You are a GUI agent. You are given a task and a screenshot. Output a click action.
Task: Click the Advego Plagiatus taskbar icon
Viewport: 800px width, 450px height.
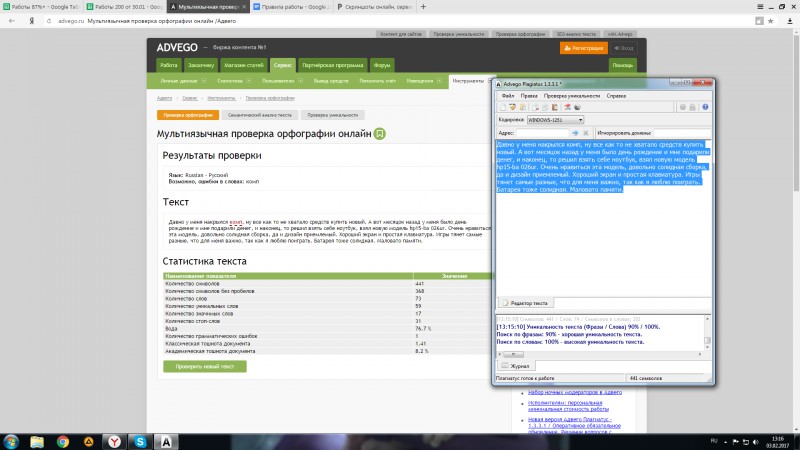pos(166,442)
